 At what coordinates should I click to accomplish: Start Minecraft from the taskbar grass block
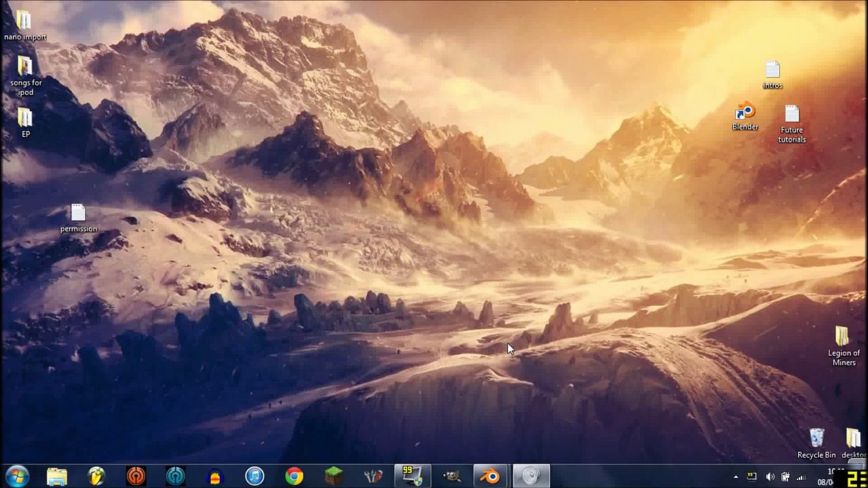[333, 476]
